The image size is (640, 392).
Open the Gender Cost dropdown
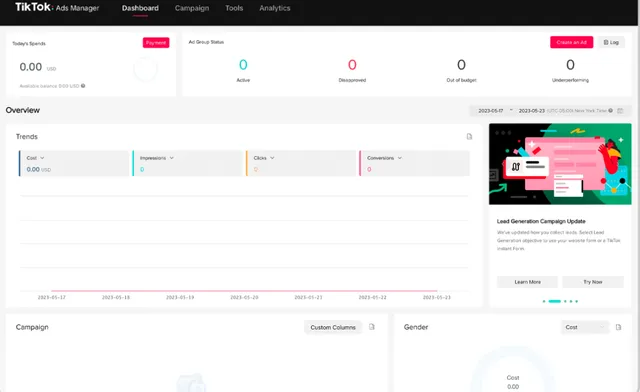[585, 327]
